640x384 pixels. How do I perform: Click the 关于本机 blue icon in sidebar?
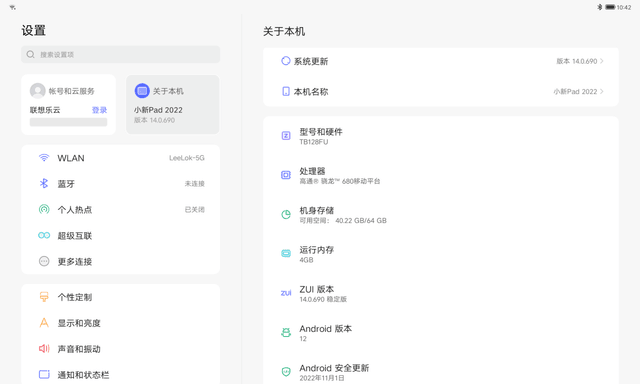(142, 91)
